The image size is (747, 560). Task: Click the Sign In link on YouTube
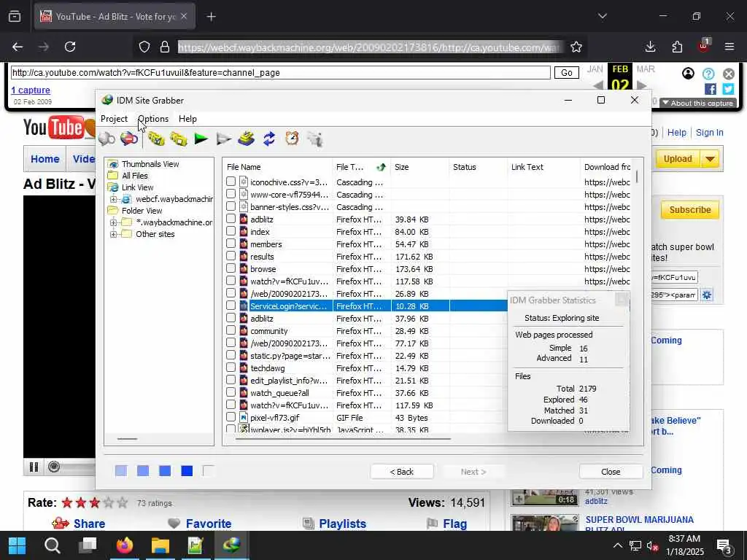(x=709, y=133)
